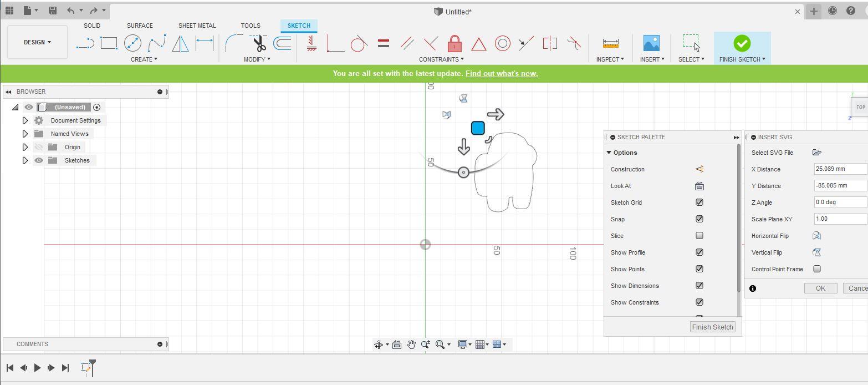Apply the Tangent constraint
The height and width of the screenshot is (385, 868).
pos(359,43)
